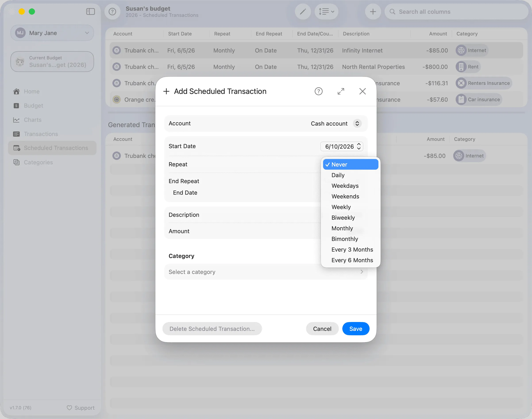Choose Monthly repeat option in menu
Screen dimensions: 532x419
351,228
